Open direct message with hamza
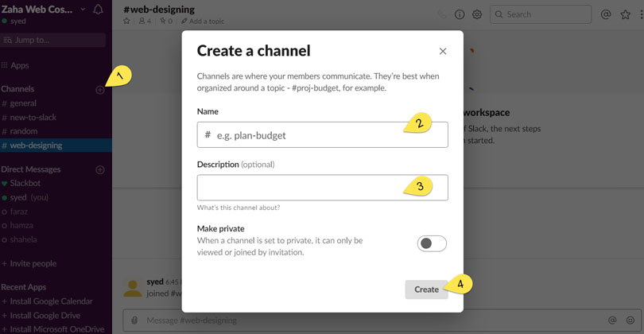 [x=17, y=226]
